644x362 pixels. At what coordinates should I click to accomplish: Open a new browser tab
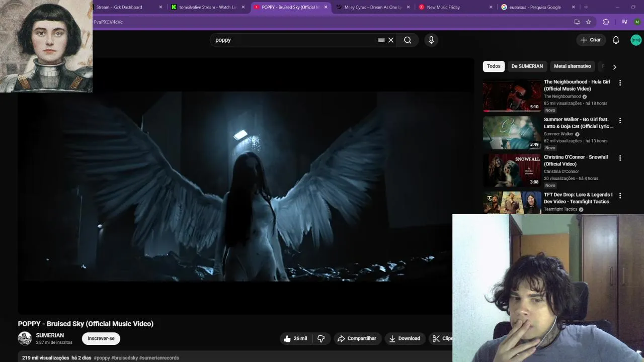point(586,7)
